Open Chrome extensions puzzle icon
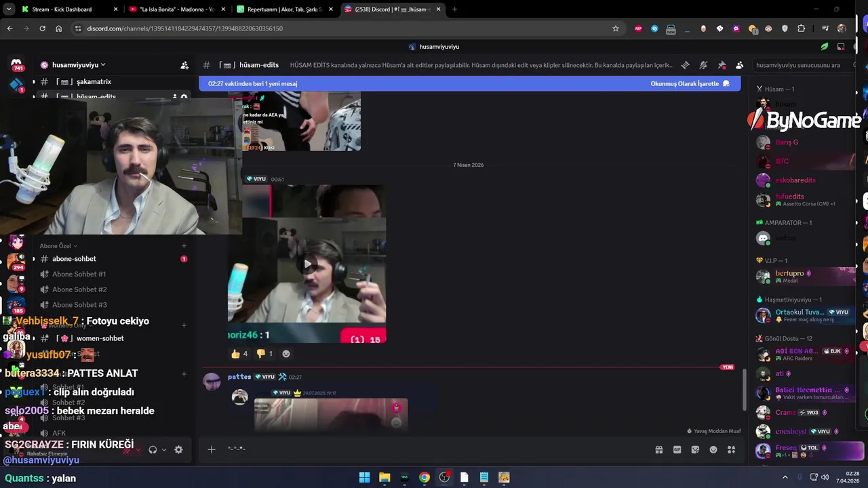 click(x=802, y=28)
